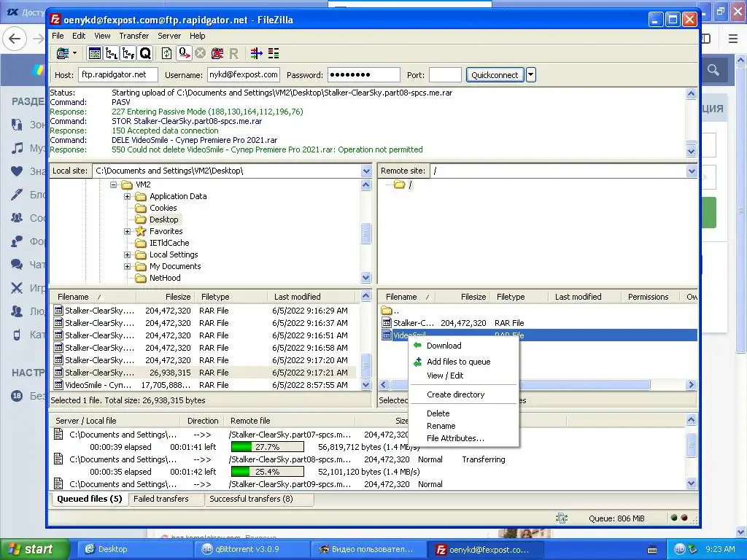Open the Site Manager icon
The height and width of the screenshot is (560, 747).
tap(63, 53)
